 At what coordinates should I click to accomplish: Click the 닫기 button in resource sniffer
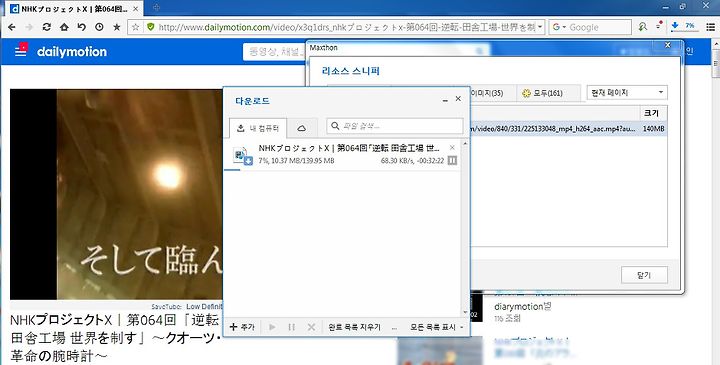644,275
